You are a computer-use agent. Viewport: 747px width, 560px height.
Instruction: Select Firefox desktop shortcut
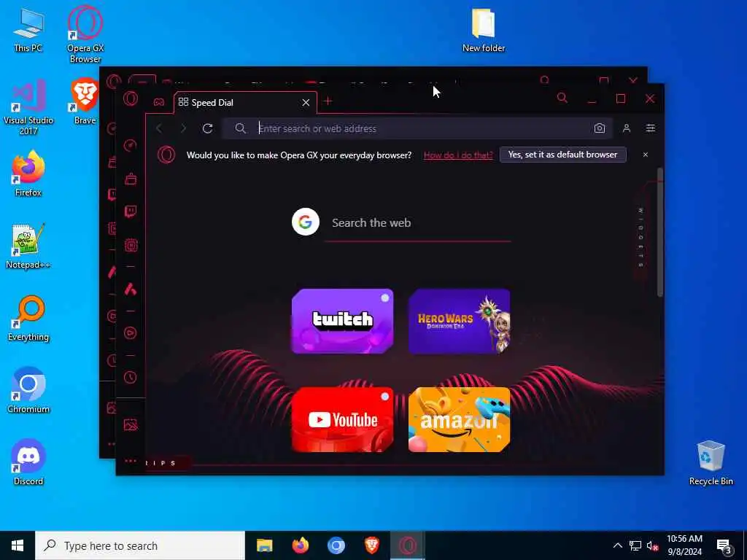pos(28,174)
